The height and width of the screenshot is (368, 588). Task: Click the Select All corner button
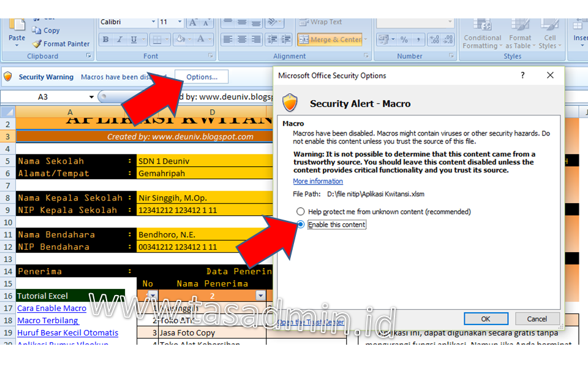coord(8,112)
